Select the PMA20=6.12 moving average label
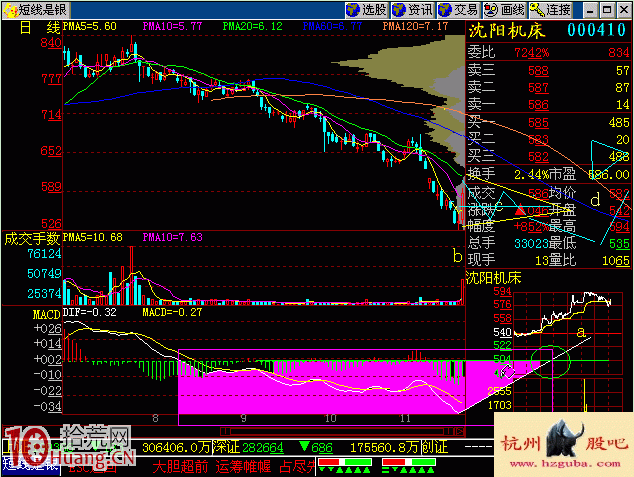634x477 pixels. pos(252,27)
